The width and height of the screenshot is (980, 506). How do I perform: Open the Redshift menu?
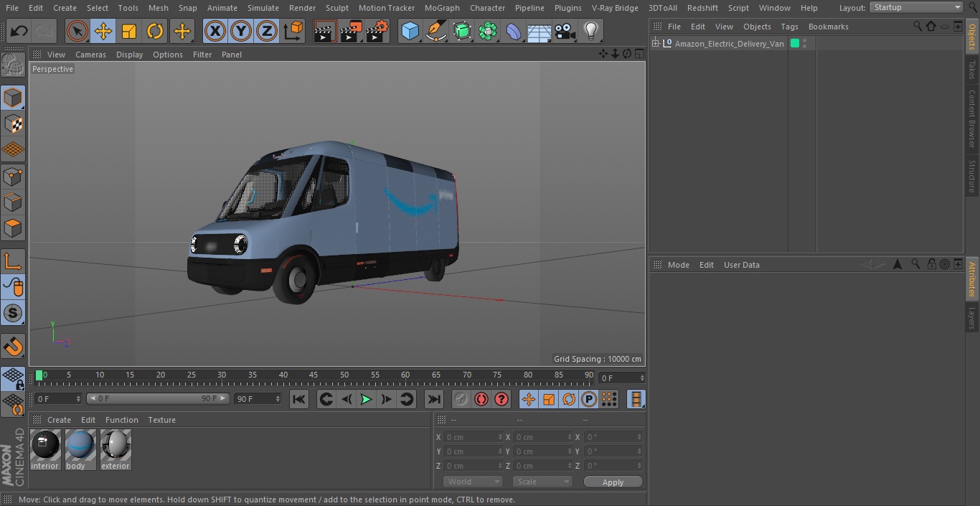[x=702, y=8]
